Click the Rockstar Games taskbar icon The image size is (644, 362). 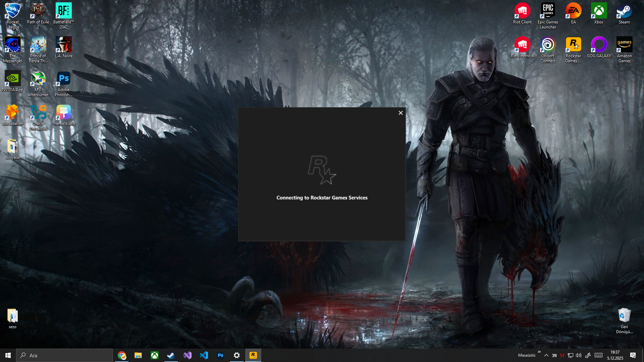pyautogui.click(x=253, y=355)
